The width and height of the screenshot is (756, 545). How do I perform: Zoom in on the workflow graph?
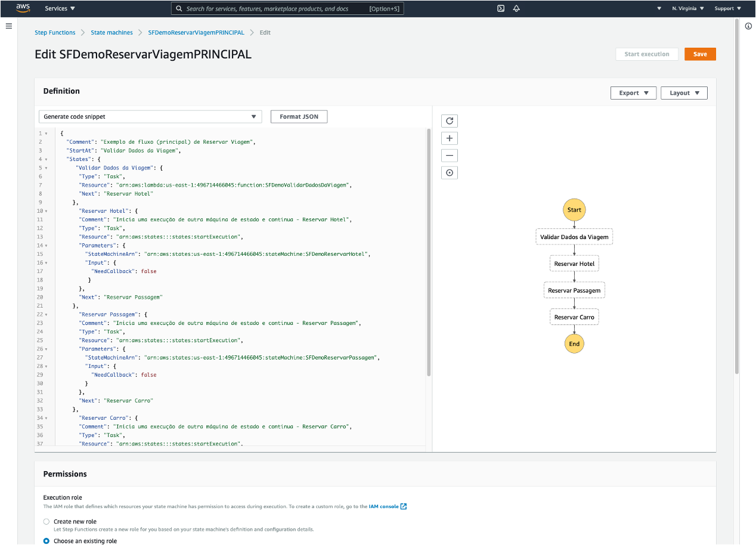[x=450, y=138]
